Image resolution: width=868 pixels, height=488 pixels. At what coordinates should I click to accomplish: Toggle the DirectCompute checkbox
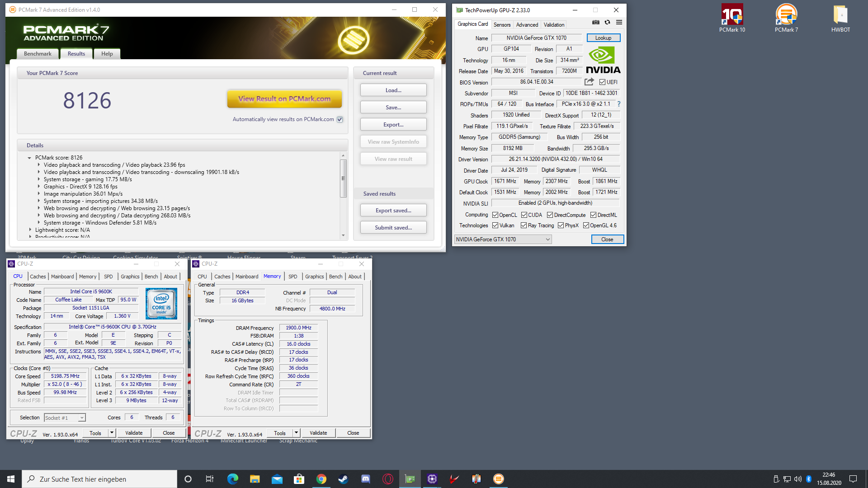(x=550, y=215)
